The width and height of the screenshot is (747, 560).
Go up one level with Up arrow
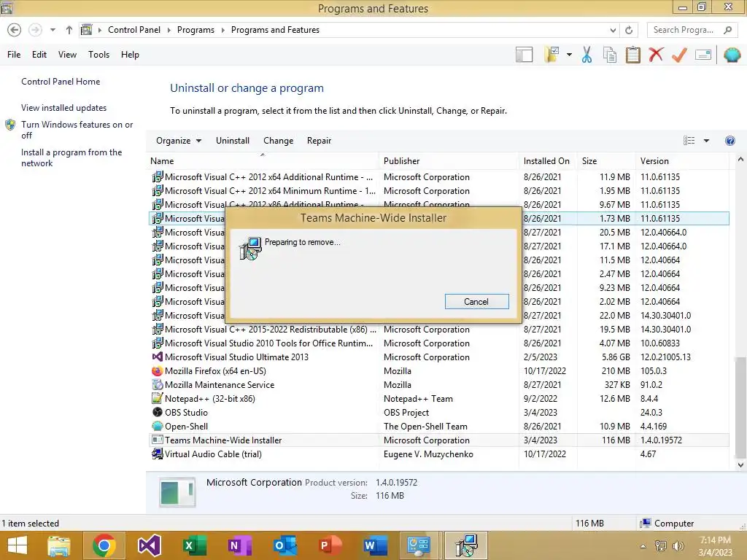69,30
